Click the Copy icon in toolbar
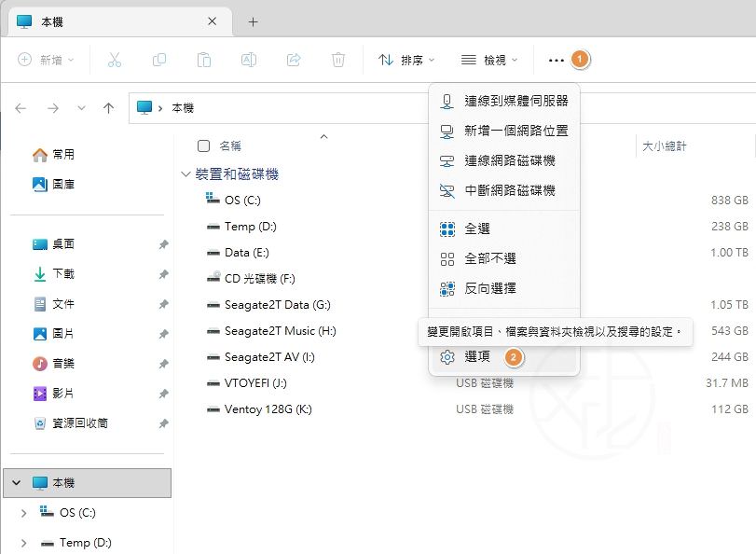The image size is (756, 554). point(159,60)
